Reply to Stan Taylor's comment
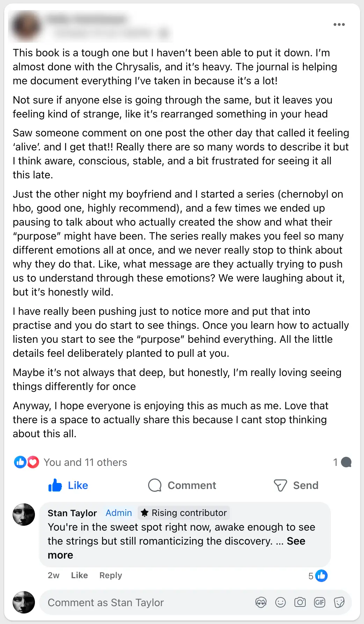This screenshot has width=364, height=624. [110, 575]
